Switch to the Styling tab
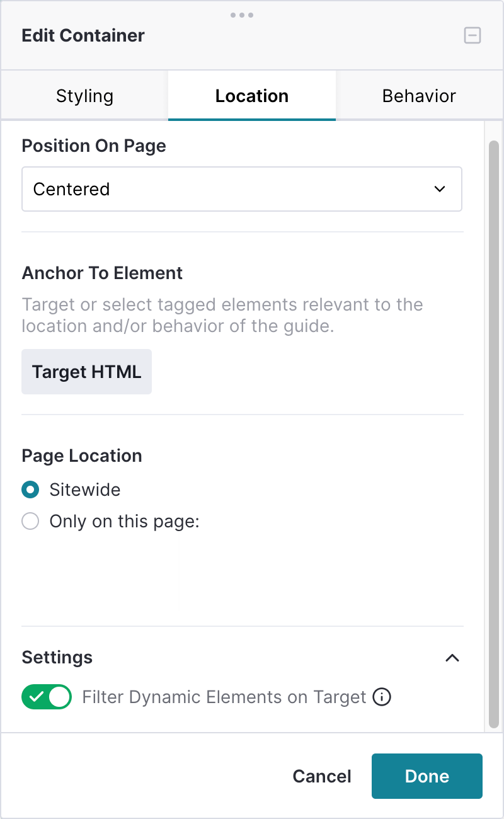The image size is (504, 819). (x=84, y=96)
